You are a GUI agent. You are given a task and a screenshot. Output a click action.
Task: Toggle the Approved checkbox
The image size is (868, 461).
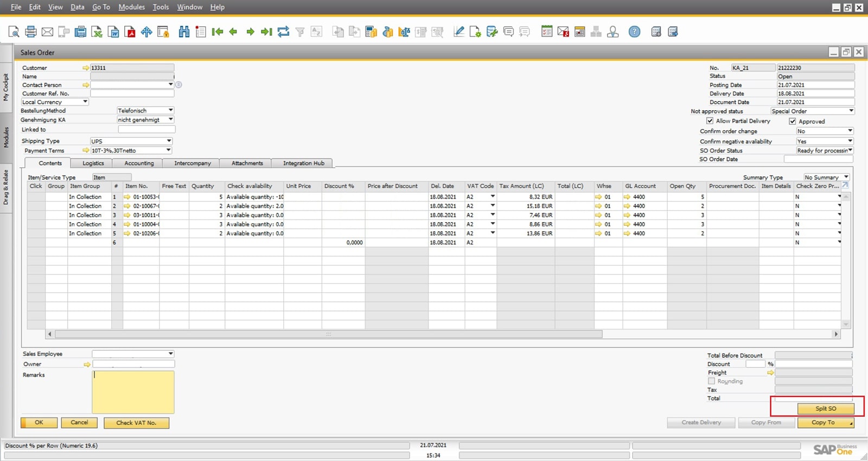tap(792, 122)
